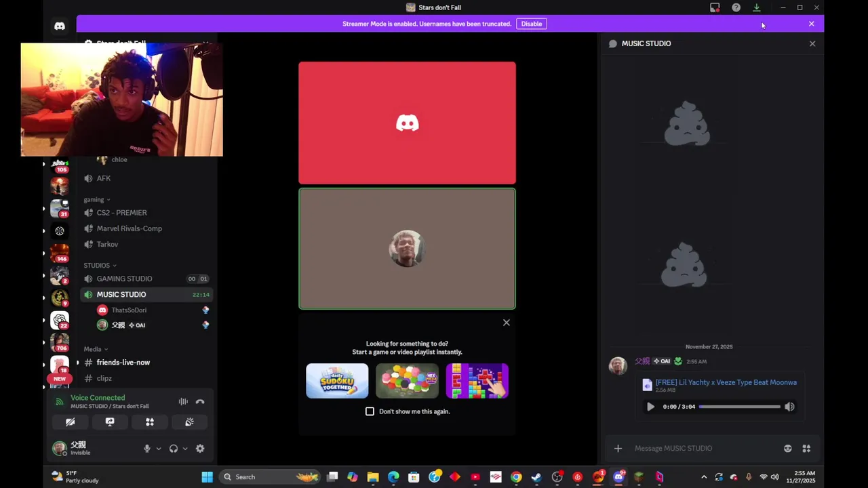Select user ThatsSoDori in MUSIC STUDIO
Viewport: 868px width, 488px height.
(x=154, y=310)
